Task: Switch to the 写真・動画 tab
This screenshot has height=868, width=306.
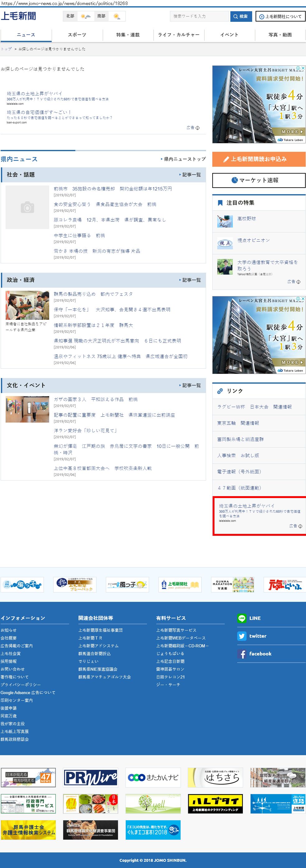Action: [x=280, y=35]
